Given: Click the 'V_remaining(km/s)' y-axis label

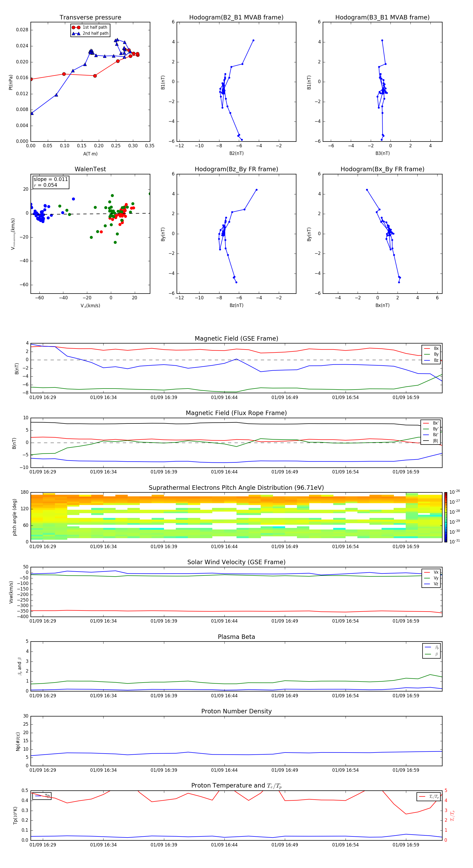Looking at the screenshot, I should [x=13, y=234].
